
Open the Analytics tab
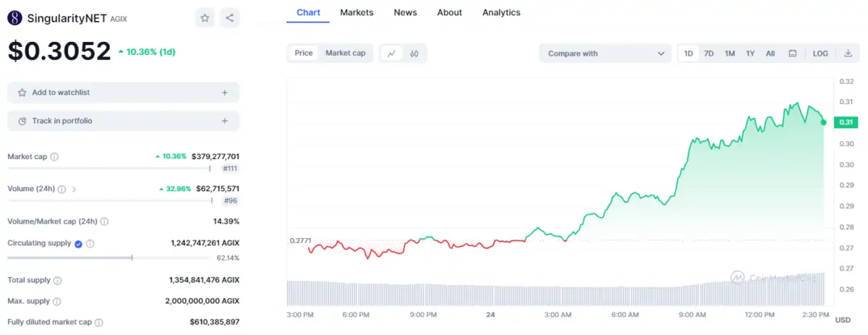(501, 12)
